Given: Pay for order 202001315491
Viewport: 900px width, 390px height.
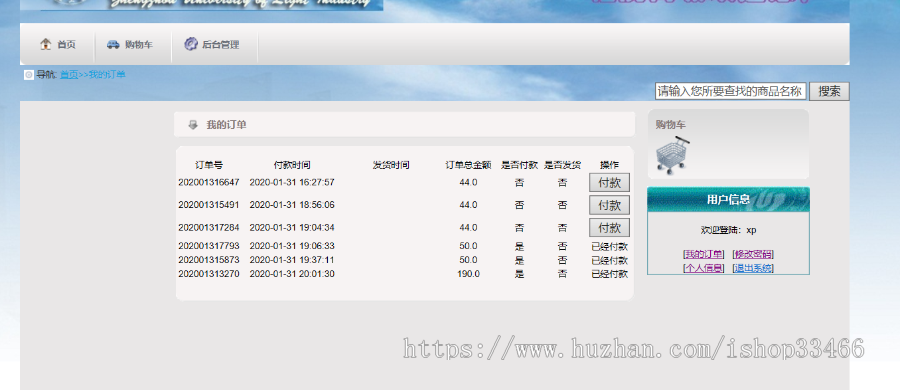Looking at the screenshot, I should pos(609,205).
